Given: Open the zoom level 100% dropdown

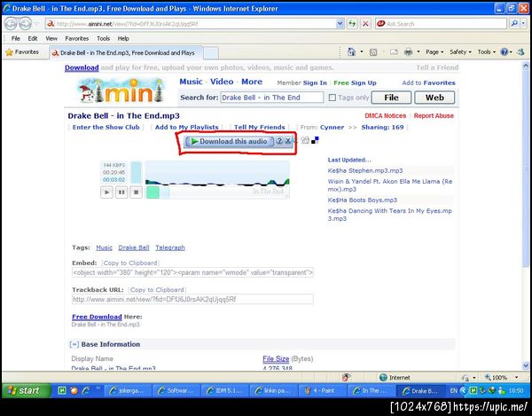Looking at the screenshot, I should pos(516,377).
